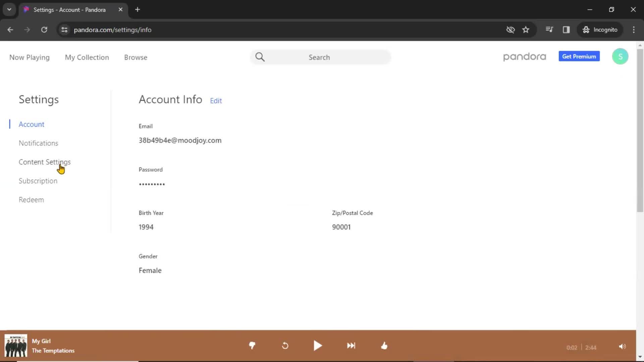Click the gender value Female
The height and width of the screenshot is (362, 644).
coord(150,270)
